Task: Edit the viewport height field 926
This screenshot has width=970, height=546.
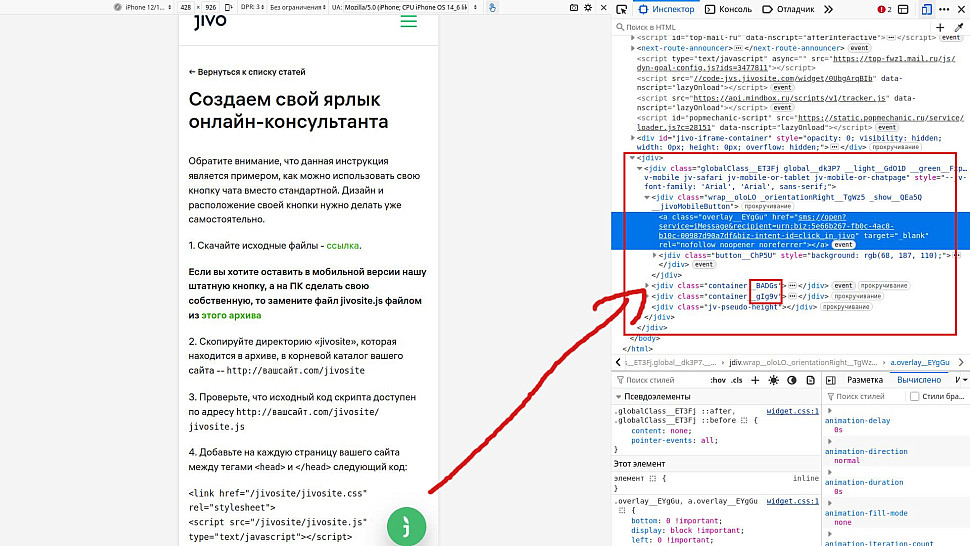Action: pos(211,7)
